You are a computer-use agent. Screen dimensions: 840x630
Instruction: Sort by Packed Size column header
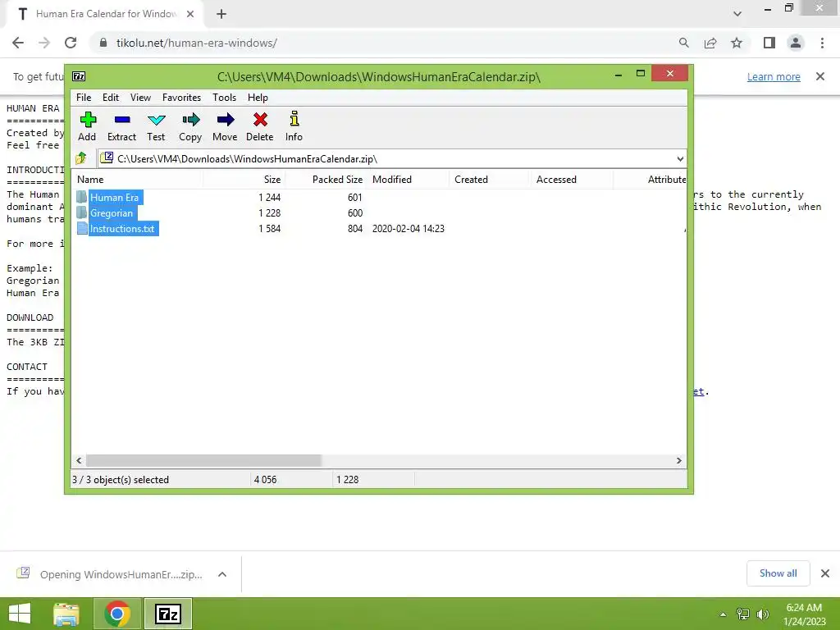tap(325, 180)
